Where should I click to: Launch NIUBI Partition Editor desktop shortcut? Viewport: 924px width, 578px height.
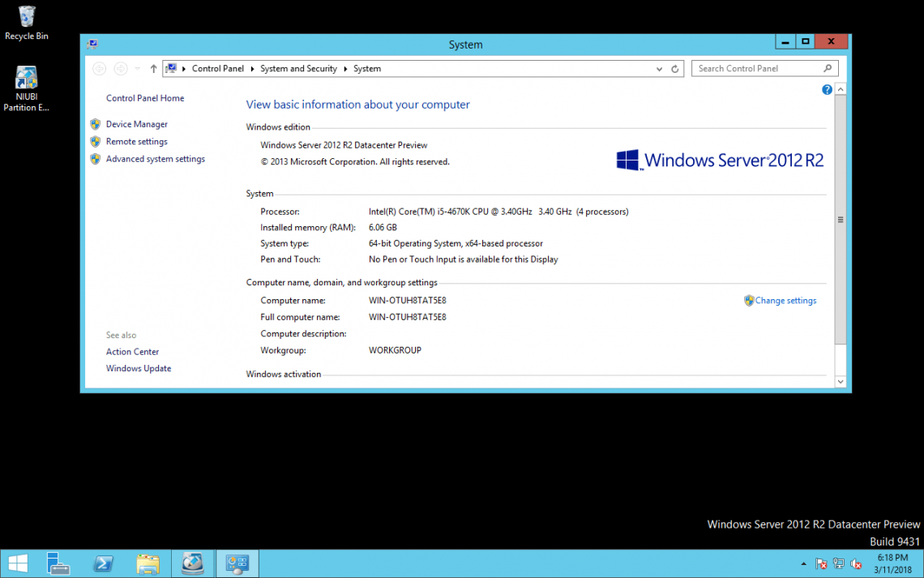27,88
